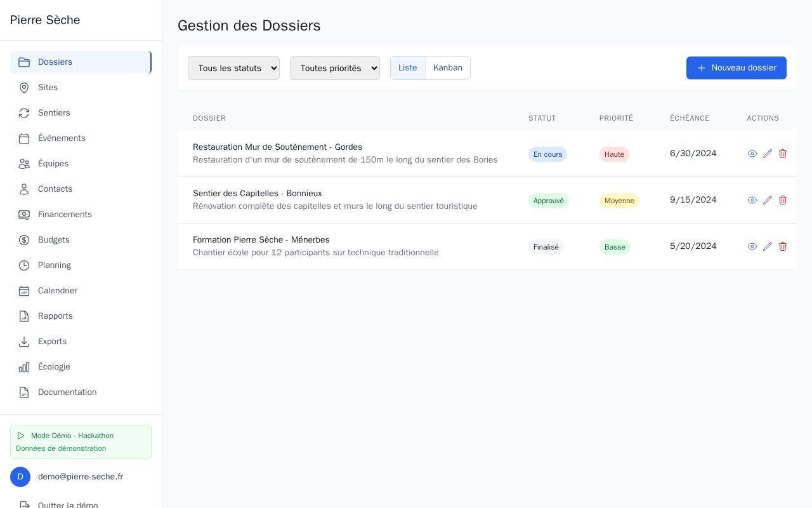The height and width of the screenshot is (508, 812).
Task: Click the 6/30/2024 échéance date
Action: pyautogui.click(x=693, y=154)
